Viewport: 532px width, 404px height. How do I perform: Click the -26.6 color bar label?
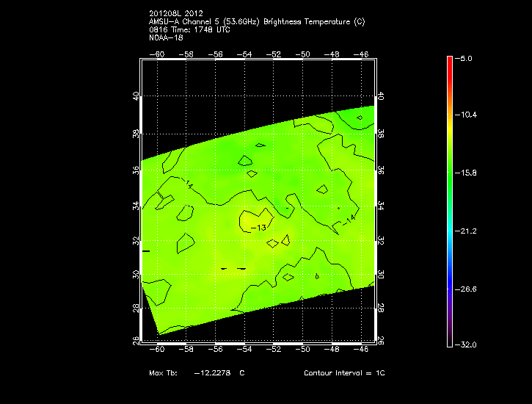click(468, 289)
